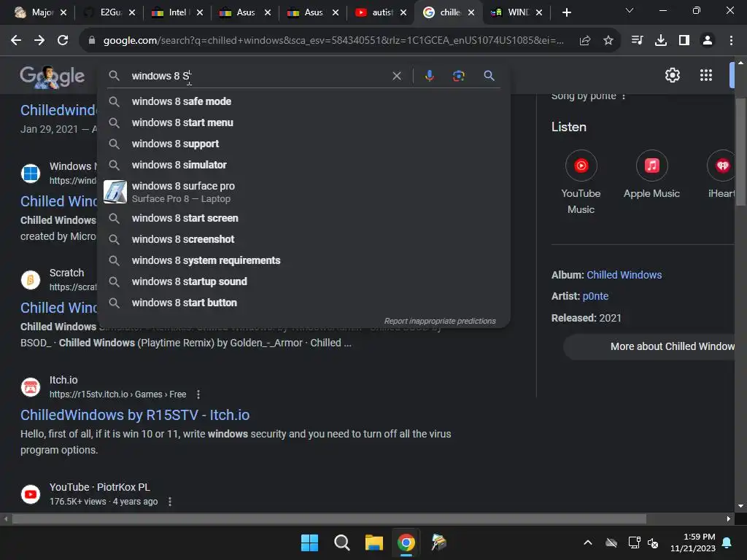Click the muted volume tray icon
Screen dimensions: 747x560
click(653, 542)
